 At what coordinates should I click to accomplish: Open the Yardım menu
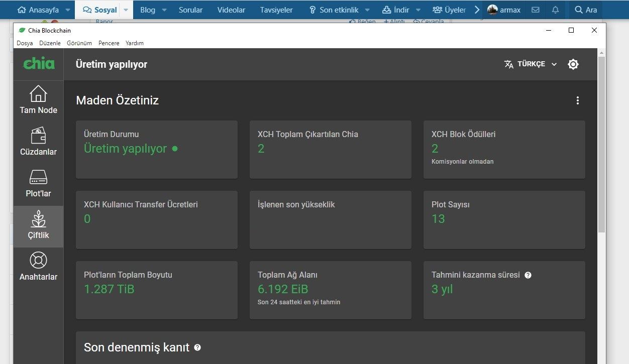pos(135,43)
